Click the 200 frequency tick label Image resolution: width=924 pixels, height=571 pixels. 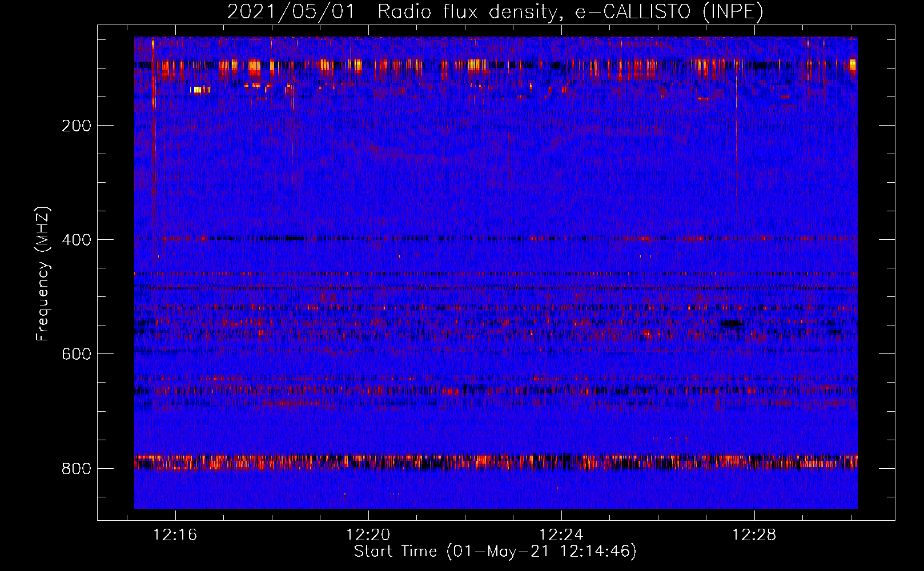[77, 126]
